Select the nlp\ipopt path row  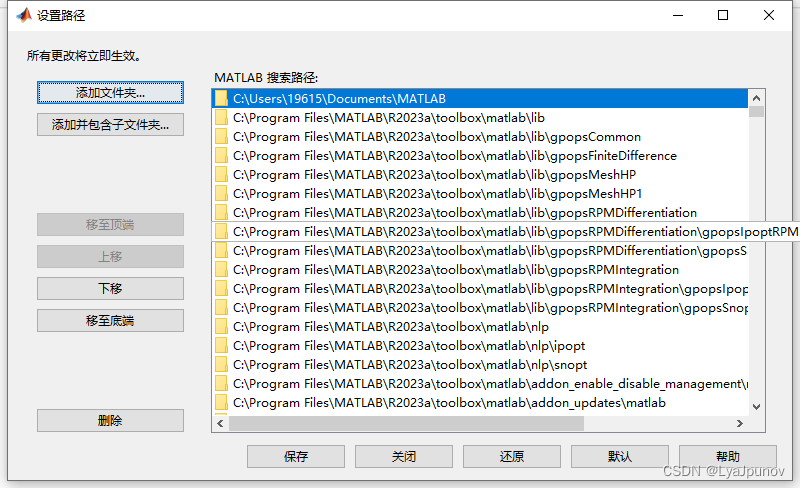coord(480,346)
